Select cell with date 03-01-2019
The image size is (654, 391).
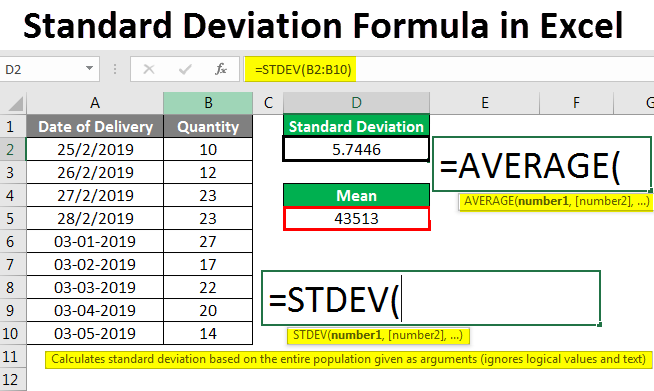95,241
